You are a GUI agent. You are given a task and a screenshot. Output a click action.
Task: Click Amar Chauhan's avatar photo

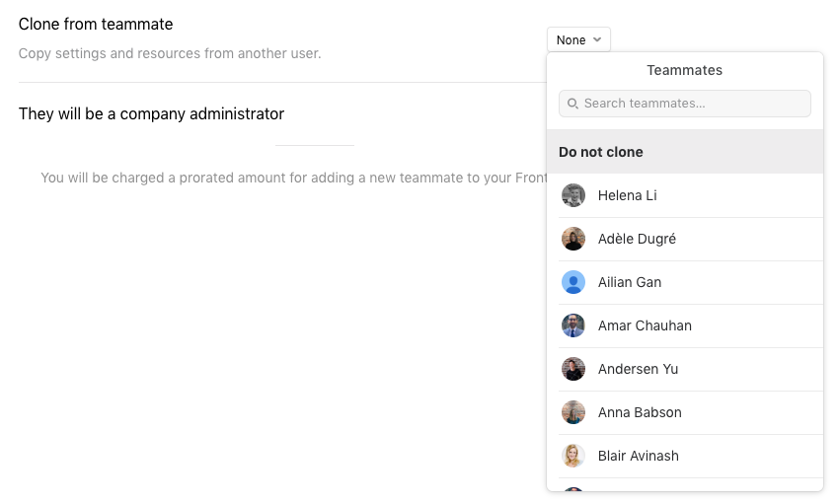click(x=573, y=325)
